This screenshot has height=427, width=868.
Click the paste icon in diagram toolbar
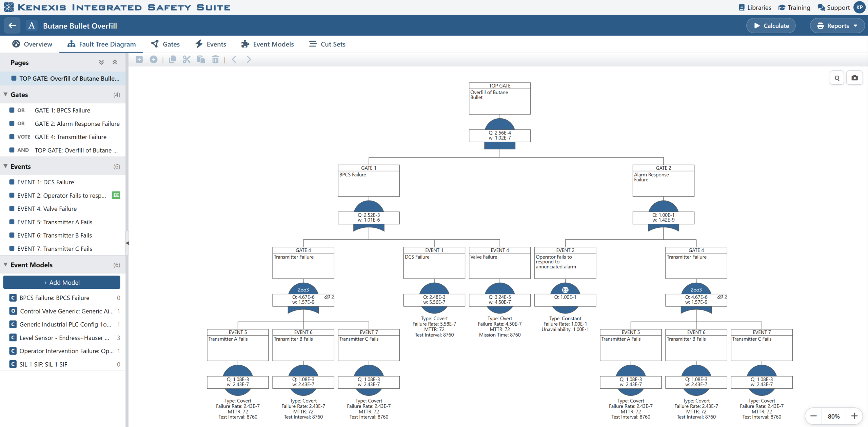click(201, 60)
